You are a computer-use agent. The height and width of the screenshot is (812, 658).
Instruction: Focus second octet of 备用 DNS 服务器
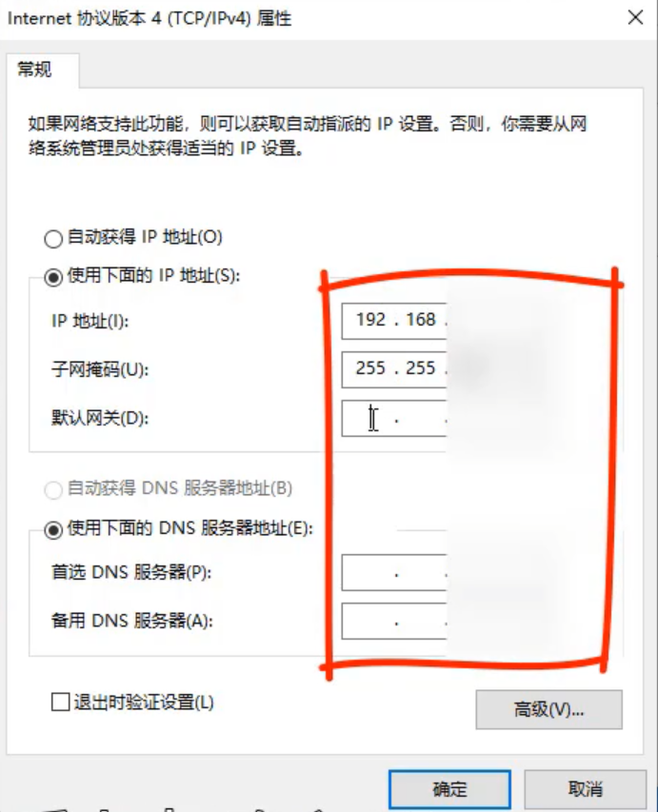click(x=420, y=621)
